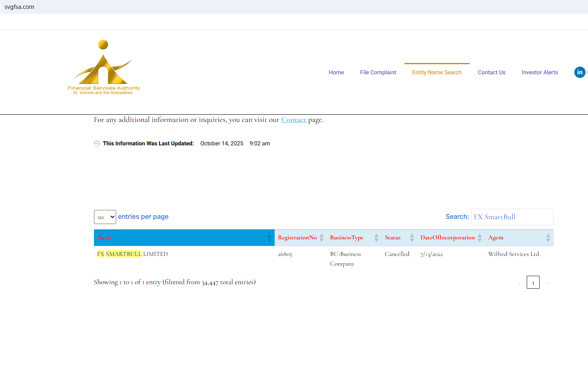Screen dimensions: 588x371
Task: Click sort arrows in Name column
Action: 269,238
